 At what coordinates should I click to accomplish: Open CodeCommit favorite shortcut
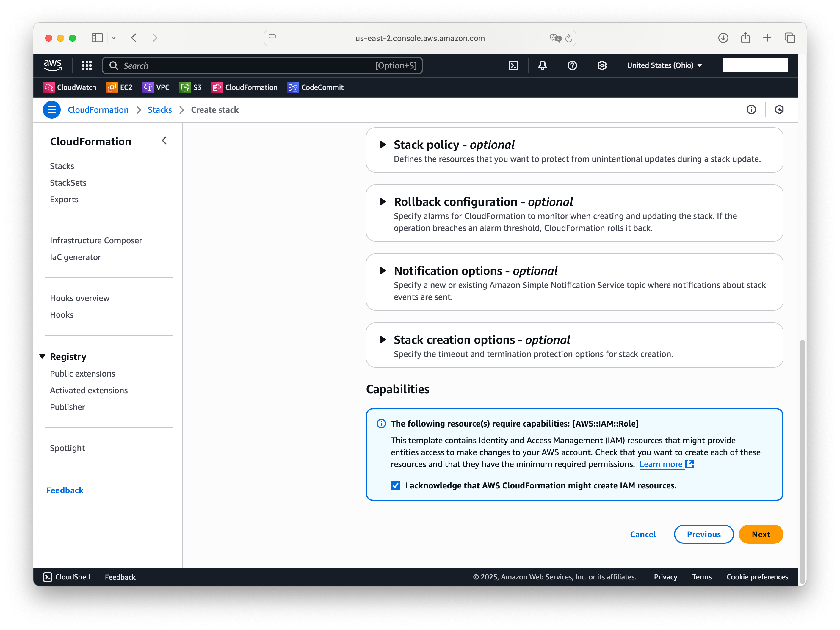tap(315, 87)
